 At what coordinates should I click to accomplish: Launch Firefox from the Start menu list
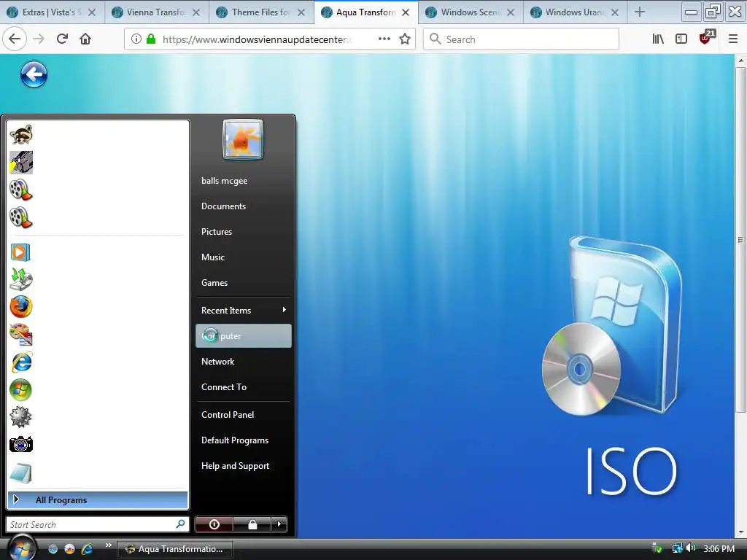(x=21, y=307)
